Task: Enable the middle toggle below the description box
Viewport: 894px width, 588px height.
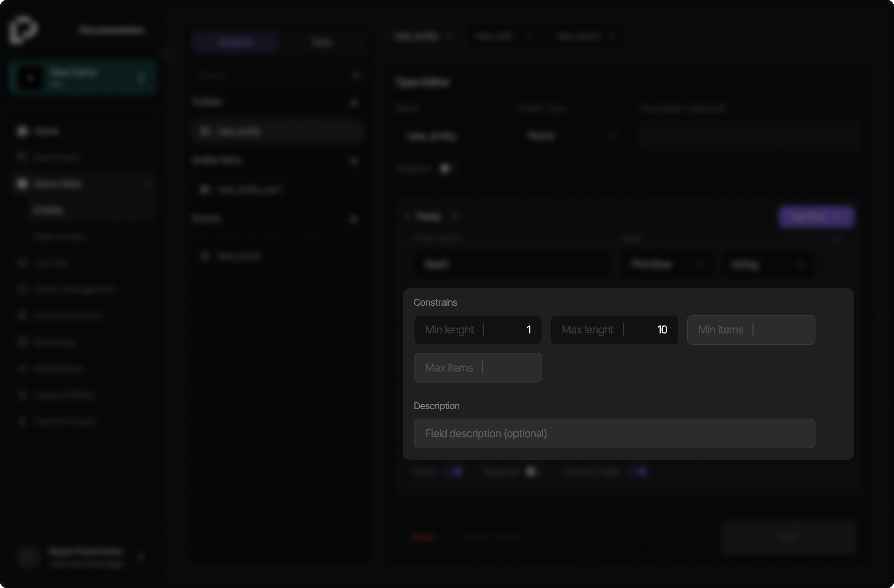Action: [x=531, y=472]
